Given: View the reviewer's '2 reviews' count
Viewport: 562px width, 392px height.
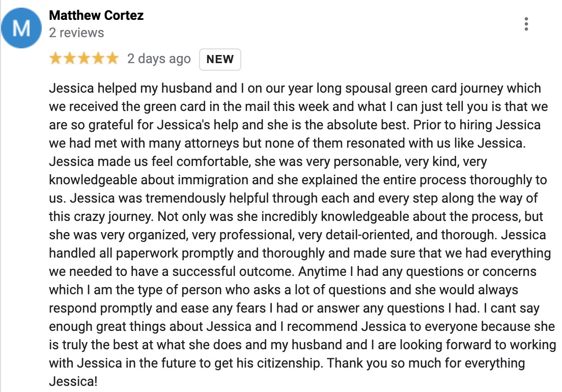Looking at the screenshot, I should pos(76,33).
